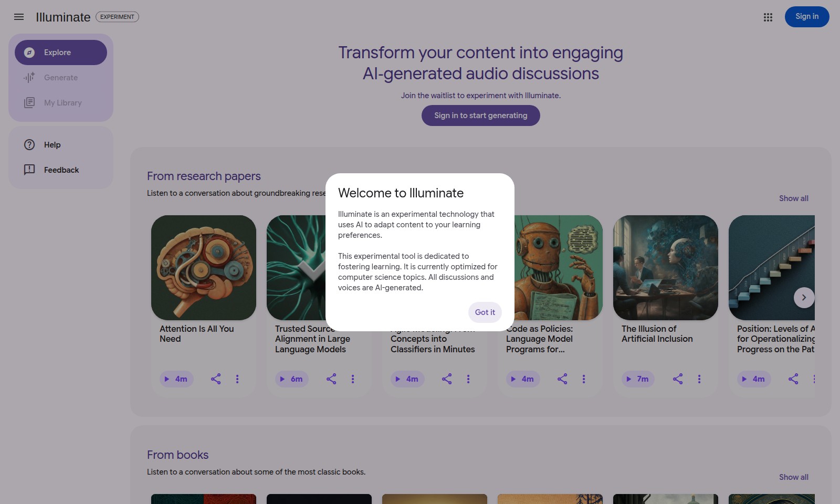Click Code as Policies card title
The height and width of the screenshot is (504, 840).
(x=540, y=339)
